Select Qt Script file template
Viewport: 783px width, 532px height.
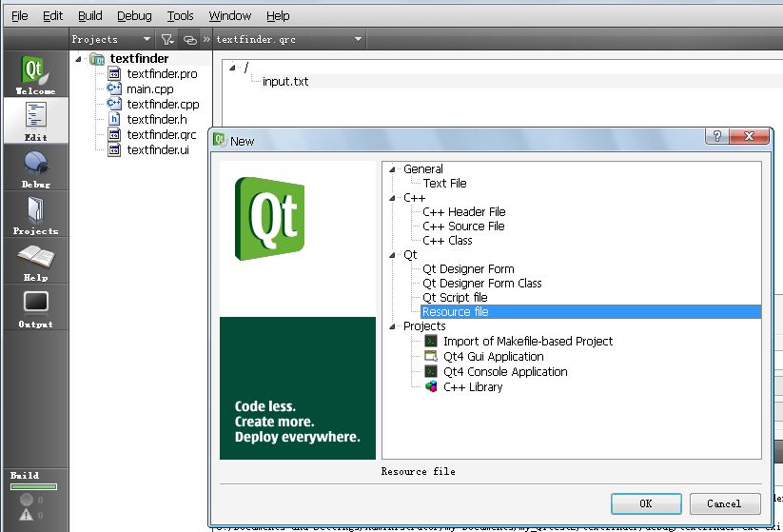pos(455,298)
